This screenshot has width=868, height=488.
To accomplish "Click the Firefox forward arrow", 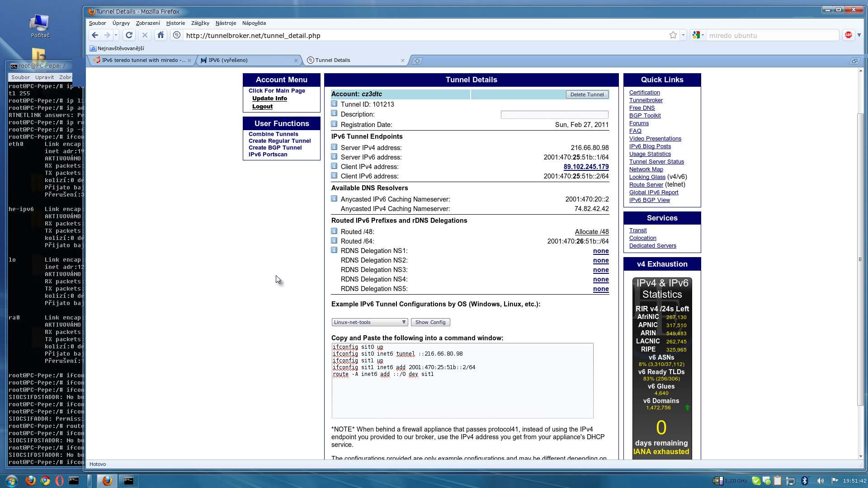I will tap(107, 35).
